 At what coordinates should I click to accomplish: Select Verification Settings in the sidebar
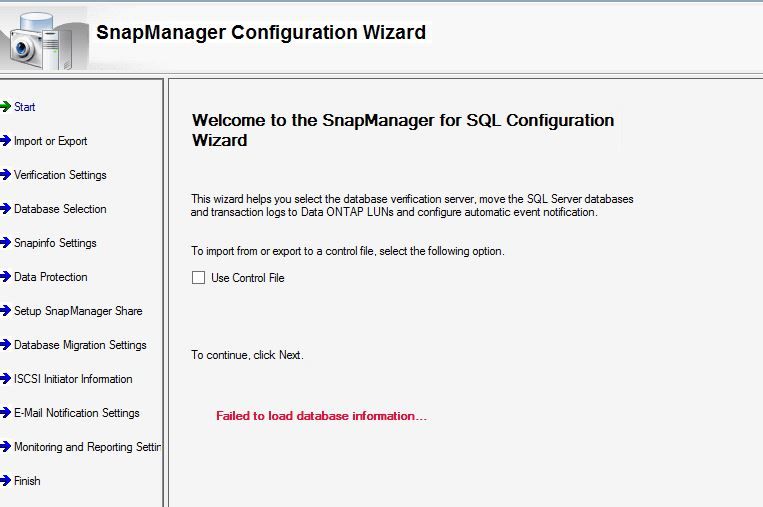click(x=60, y=175)
